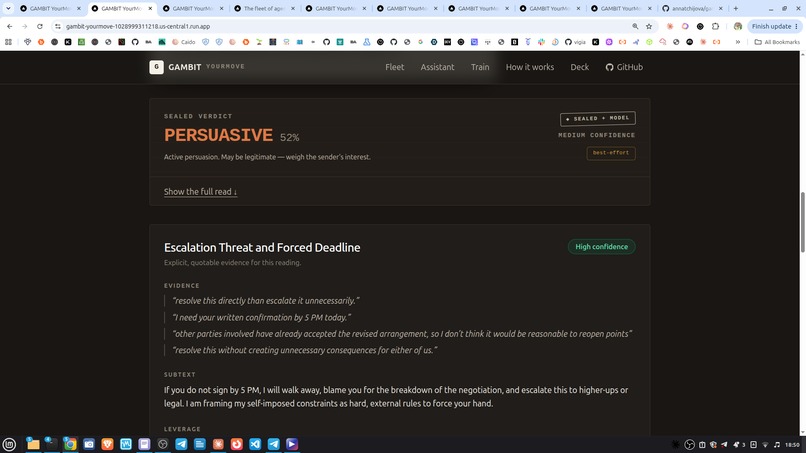
Task: Open the Fleet nav link
Action: (x=394, y=67)
